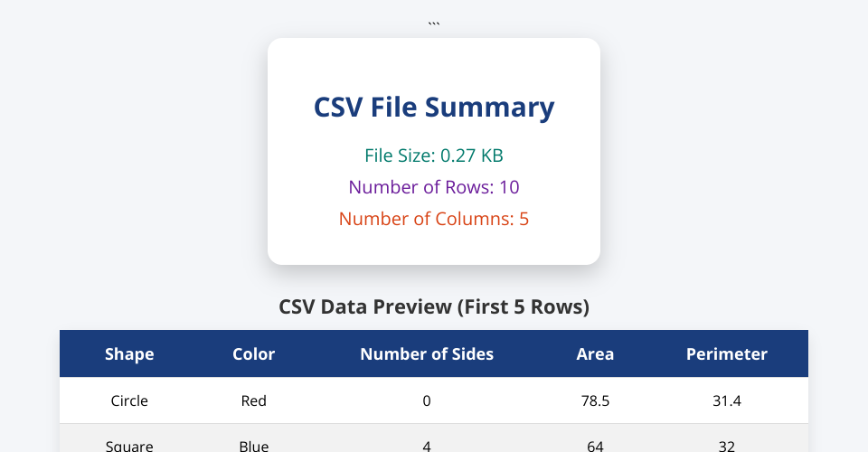Click the 0 sides cell for Circle
Image resolution: width=868 pixels, height=452 pixels.
tap(427, 400)
